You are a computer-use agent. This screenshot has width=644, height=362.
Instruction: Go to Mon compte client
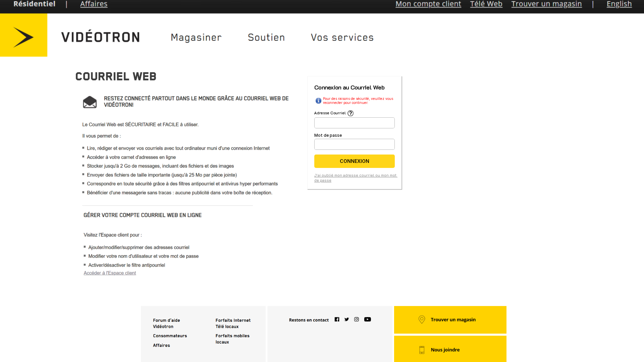pyautogui.click(x=428, y=4)
